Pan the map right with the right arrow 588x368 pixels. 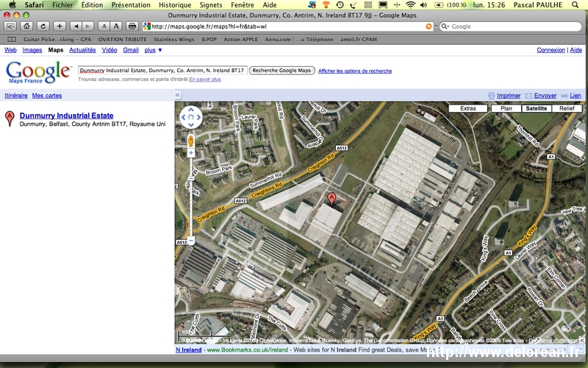198,117
